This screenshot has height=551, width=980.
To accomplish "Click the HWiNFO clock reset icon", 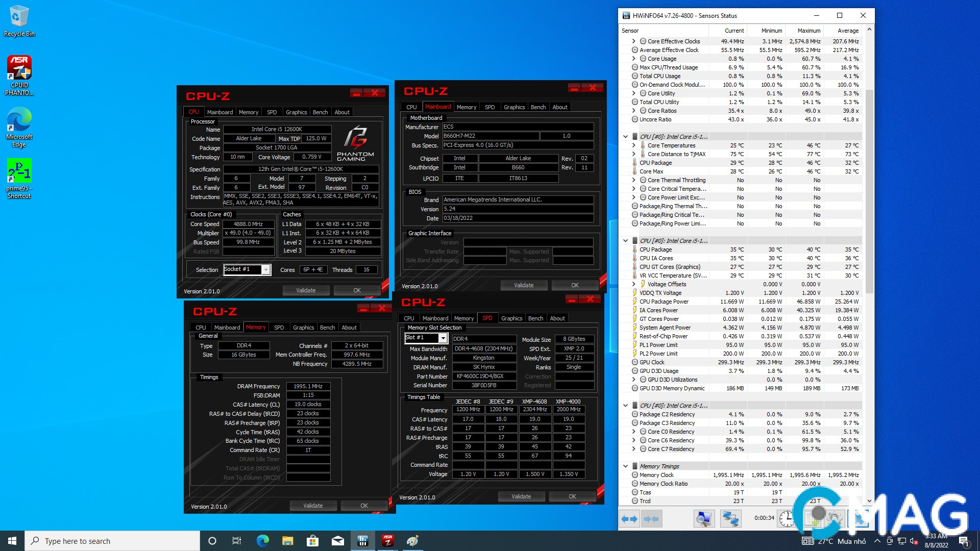I will click(x=787, y=519).
